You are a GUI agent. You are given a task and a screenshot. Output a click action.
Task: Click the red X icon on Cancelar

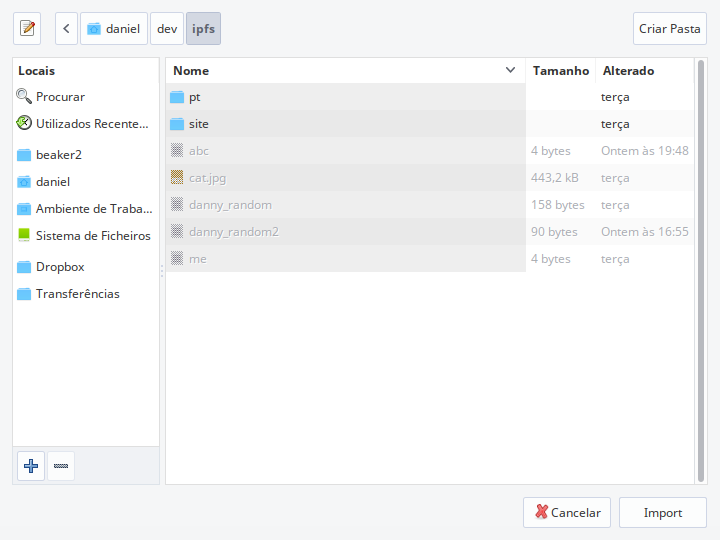[541, 512]
